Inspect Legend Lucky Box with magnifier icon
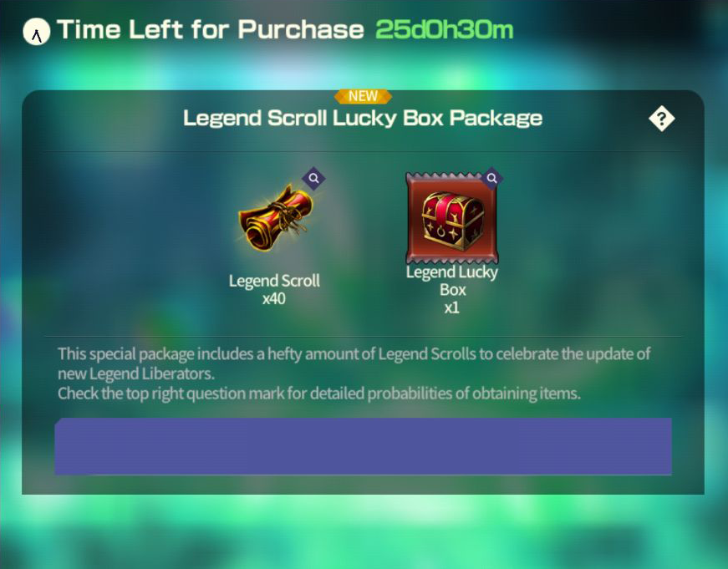Screen dimensions: 728x569 tap(491, 178)
